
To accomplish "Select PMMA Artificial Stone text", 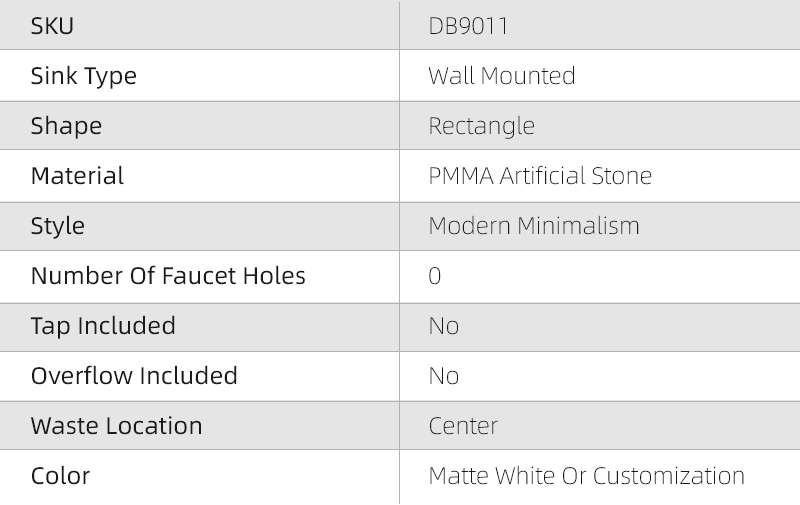I will (x=540, y=176).
